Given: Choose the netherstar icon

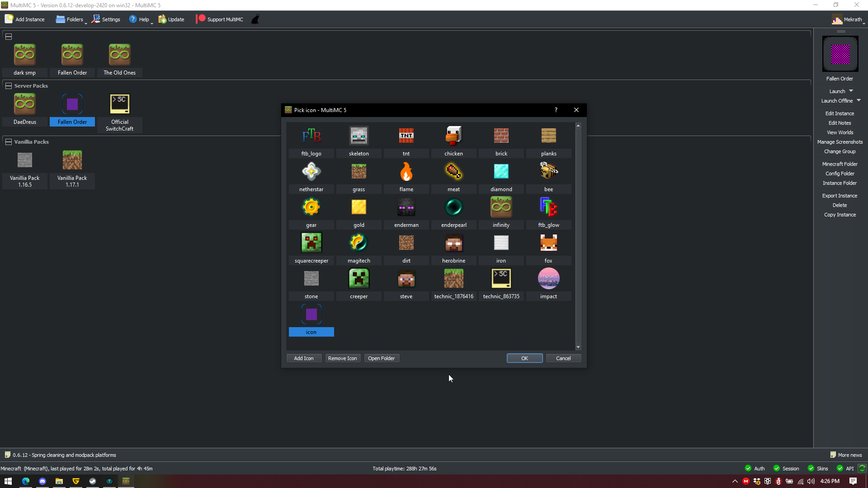Looking at the screenshot, I should (311, 171).
